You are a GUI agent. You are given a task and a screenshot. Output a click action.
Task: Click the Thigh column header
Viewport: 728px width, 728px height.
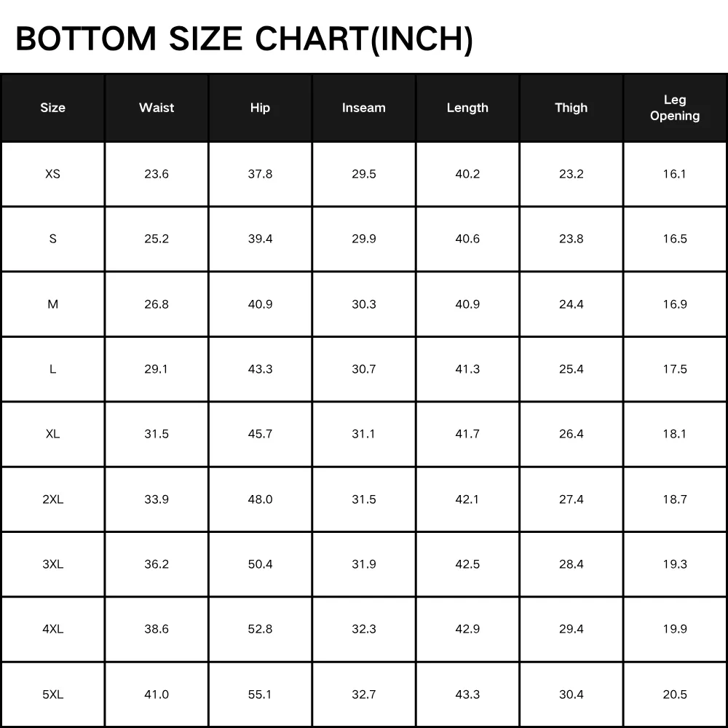[x=571, y=108]
